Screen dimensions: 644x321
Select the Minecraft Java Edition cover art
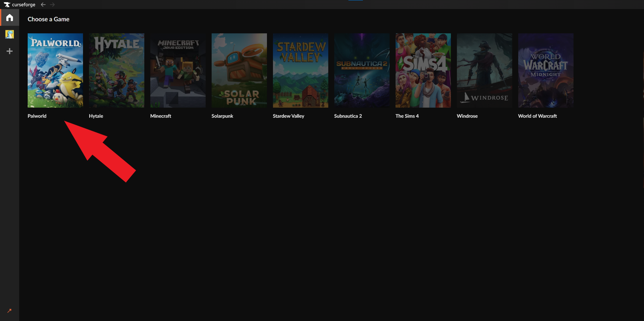click(x=178, y=70)
